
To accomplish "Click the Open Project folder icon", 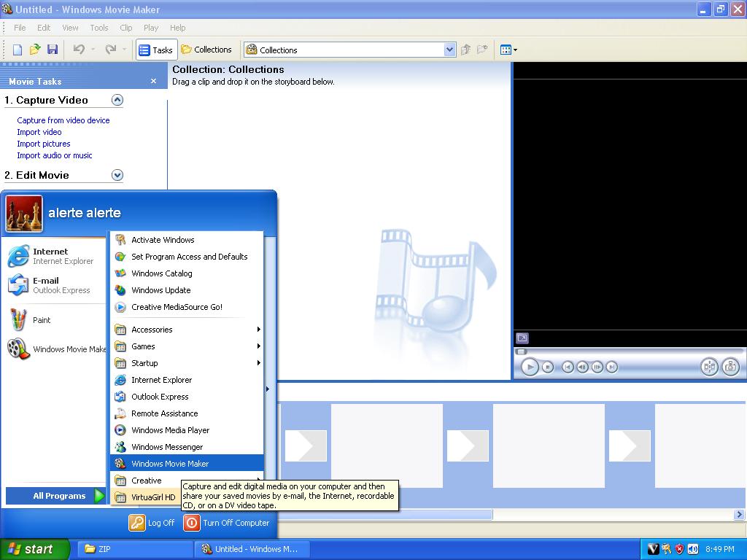I will point(35,50).
